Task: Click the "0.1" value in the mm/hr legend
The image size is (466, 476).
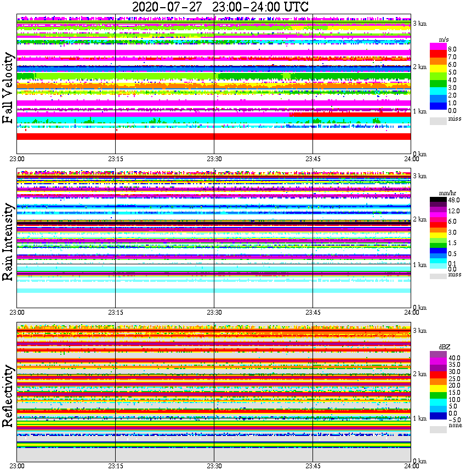Action: tap(452, 264)
